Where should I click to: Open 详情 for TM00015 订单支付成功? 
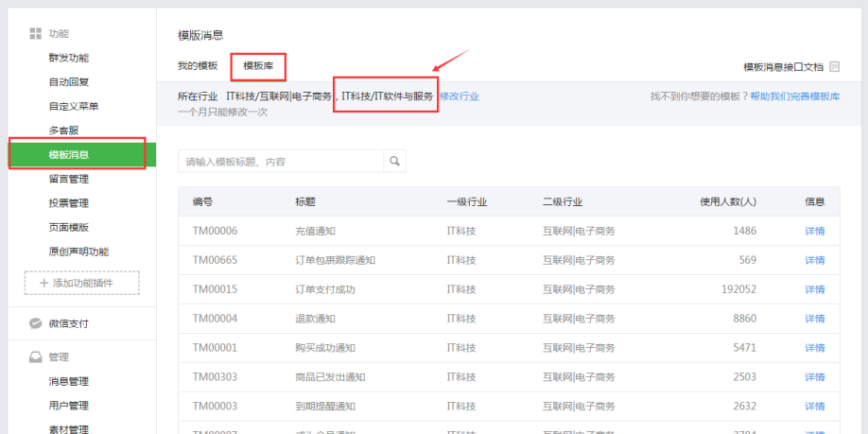[x=814, y=289]
